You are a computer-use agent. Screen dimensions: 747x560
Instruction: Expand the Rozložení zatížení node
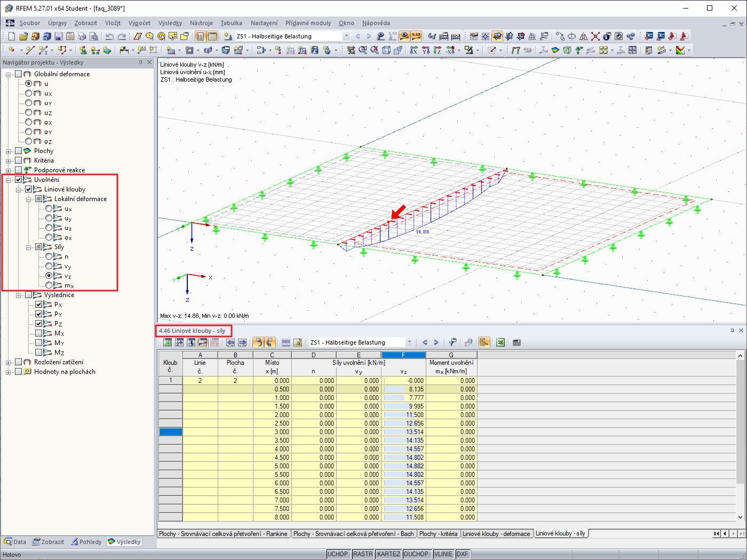tap(9, 362)
